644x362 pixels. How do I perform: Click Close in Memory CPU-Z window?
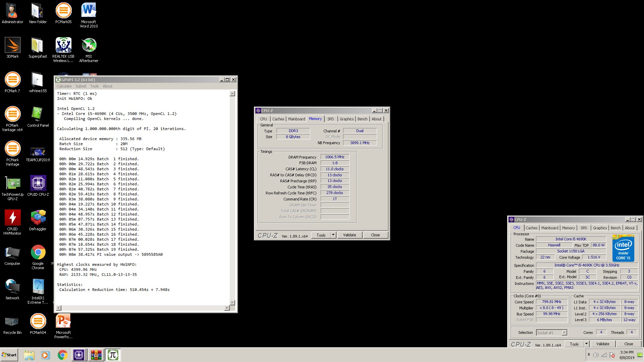pyautogui.click(x=375, y=235)
